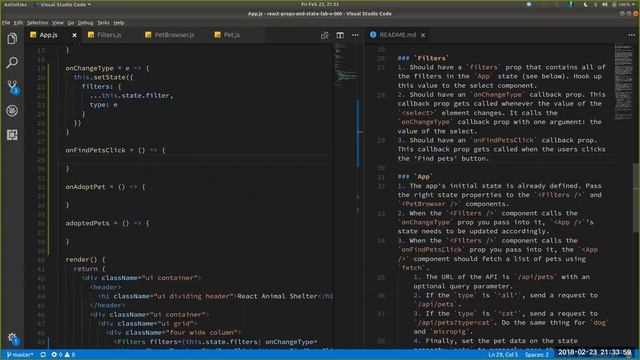Click the App heading in README
The image size is (640, 360).
[x=415, y=177]
